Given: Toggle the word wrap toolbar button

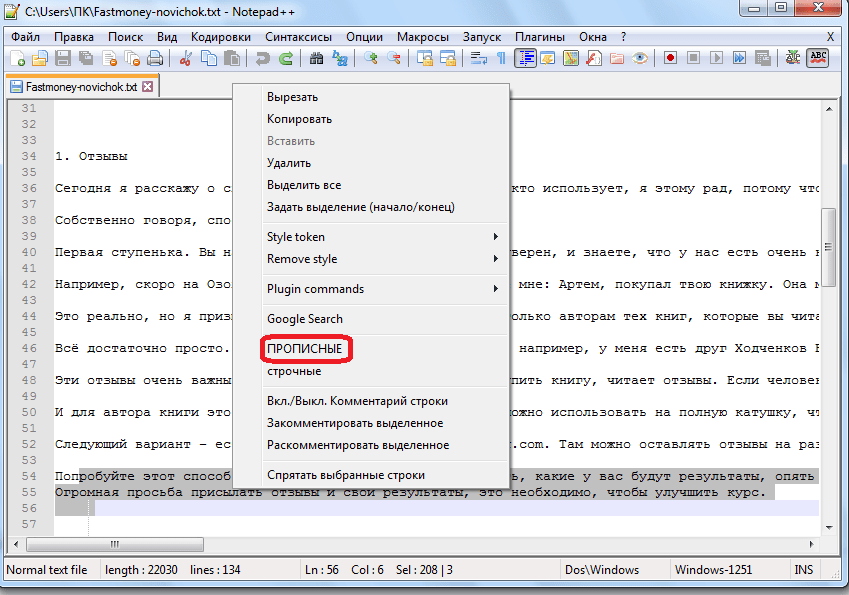Looking at the screenshot, I should click(478, 58).
